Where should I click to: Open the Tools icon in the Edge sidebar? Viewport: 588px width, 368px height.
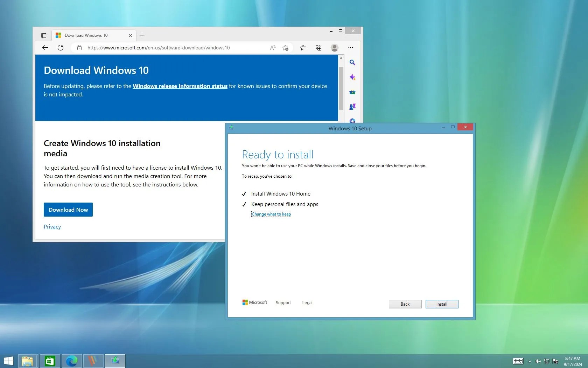[352, 92]
